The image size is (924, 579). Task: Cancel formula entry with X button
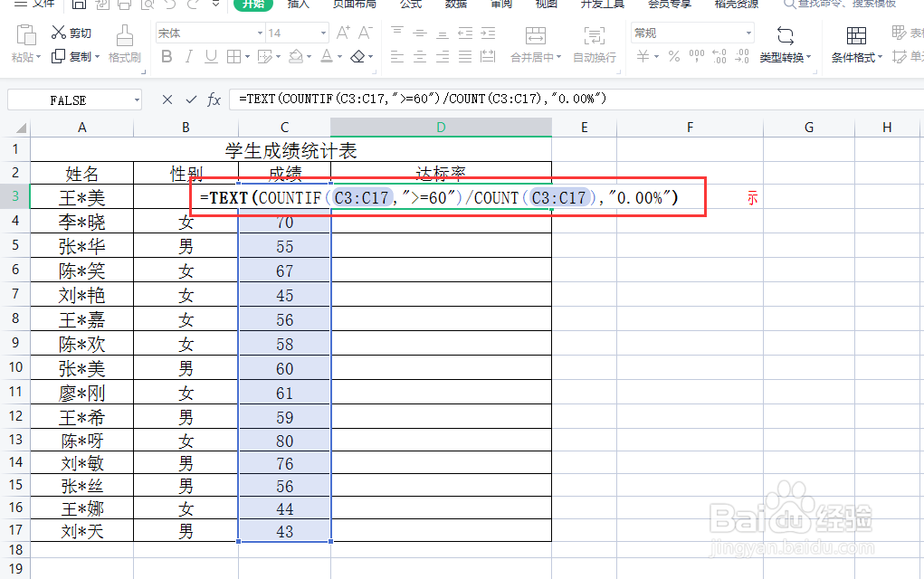(x=167, y=100)
